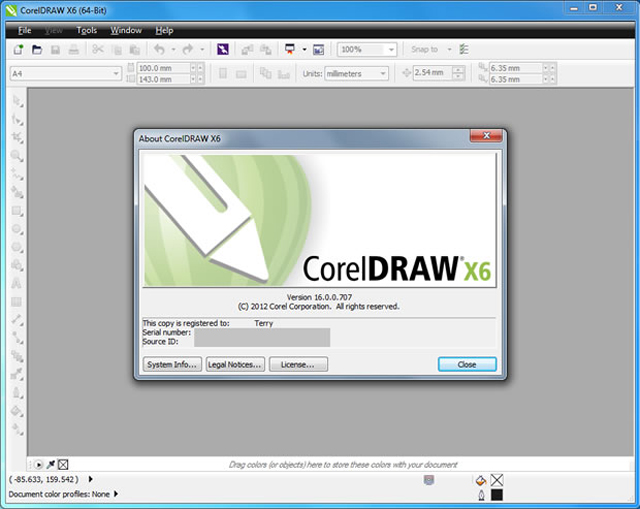
Task: Expand the undo history dropdown arrow
Action: 173,50
